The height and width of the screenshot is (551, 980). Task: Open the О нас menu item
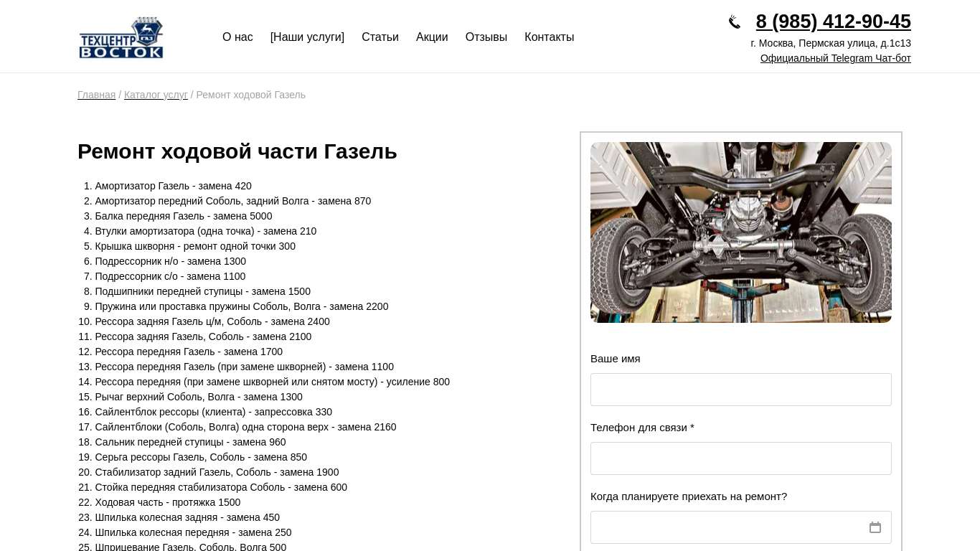pyautogui.click(x=237, y=37)
